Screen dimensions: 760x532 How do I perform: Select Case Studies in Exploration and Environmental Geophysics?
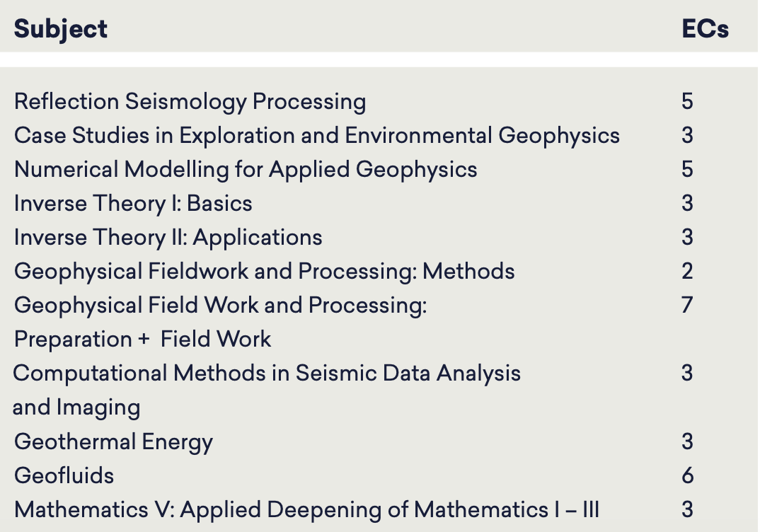(317, 135)
